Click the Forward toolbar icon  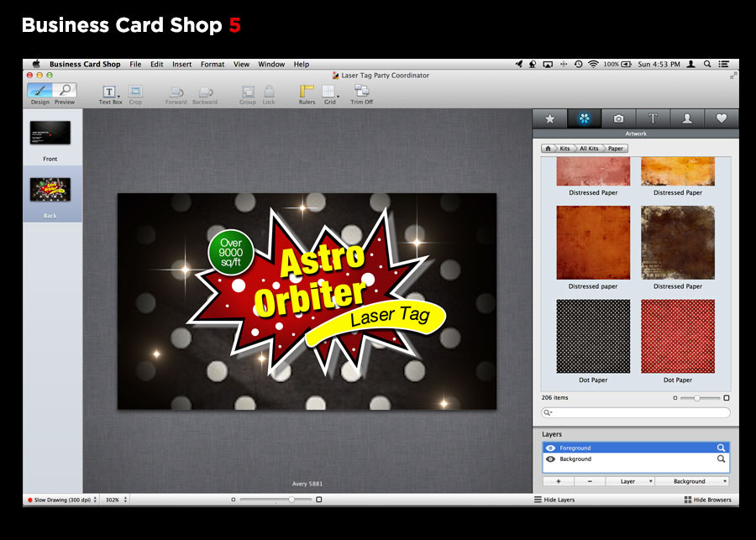point(176,95)
